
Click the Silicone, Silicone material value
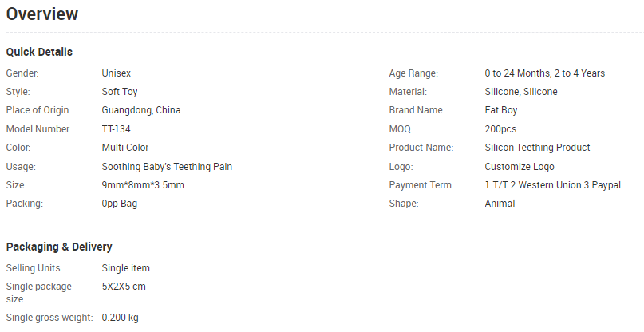(x=521, y=92)
